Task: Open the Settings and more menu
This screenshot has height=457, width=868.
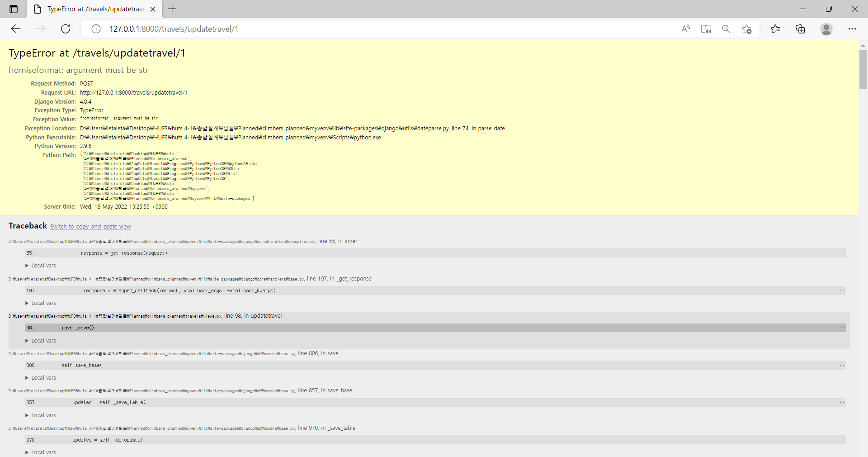Action: [x=852, y=29]
